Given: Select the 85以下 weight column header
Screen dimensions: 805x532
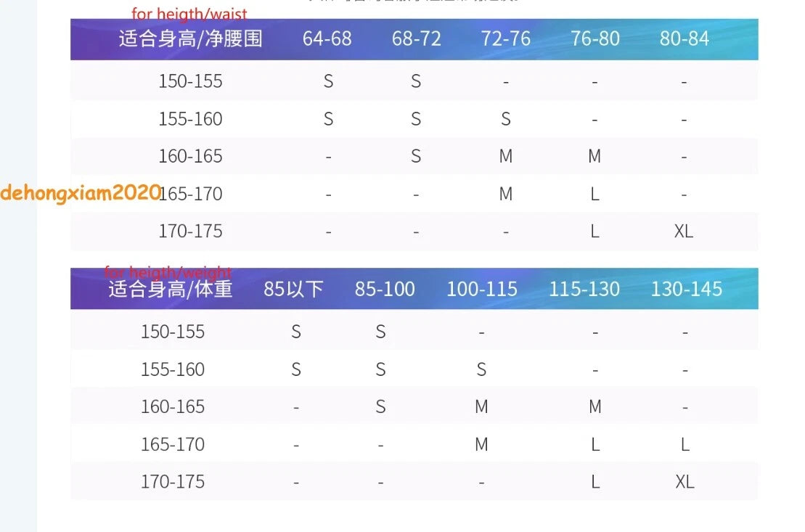Looking at the screenshot, I should point(293,289).
